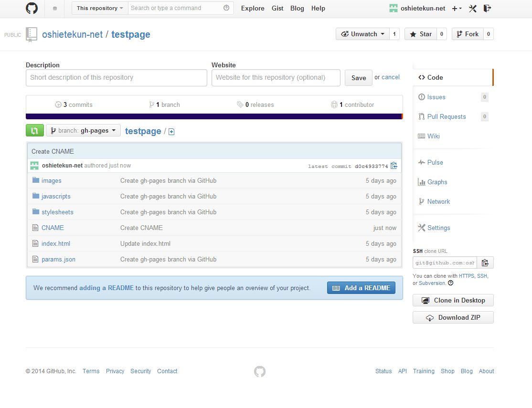This screenshot has width=532, height=408.
Task: Expand the create new plus dropdown
Action: point(457,9)
